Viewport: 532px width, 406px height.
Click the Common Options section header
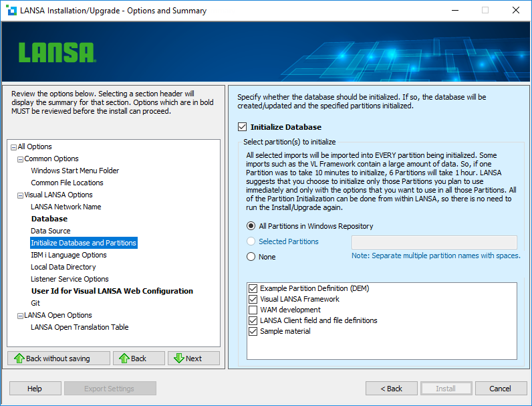click(51, 159)
